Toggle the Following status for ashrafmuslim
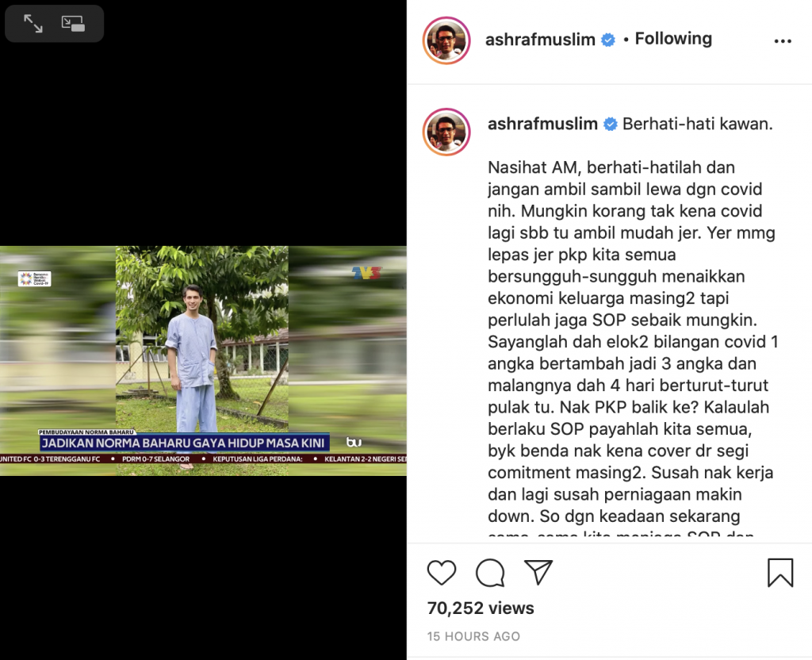The image size is (812, 660). point(673,38)
